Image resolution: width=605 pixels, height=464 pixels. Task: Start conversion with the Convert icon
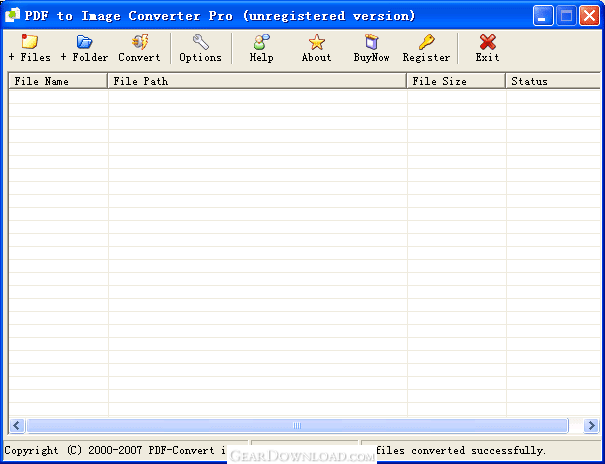point(139,42)
